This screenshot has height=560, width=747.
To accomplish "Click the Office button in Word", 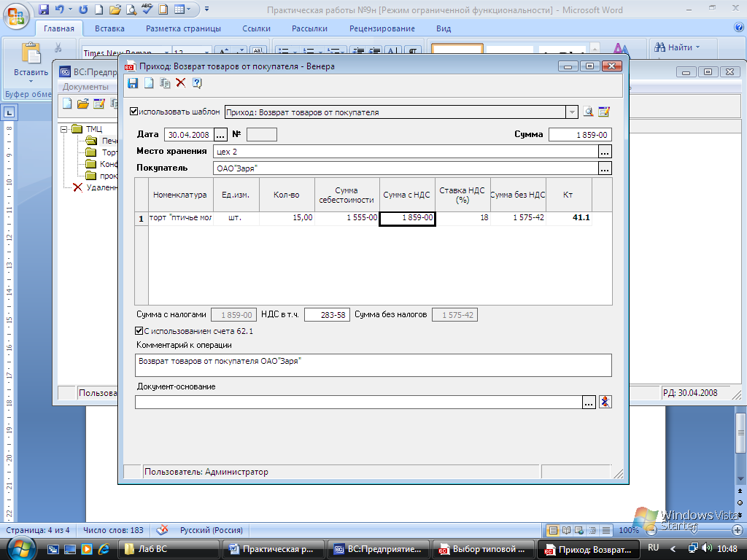I will (x=16, y=16).
